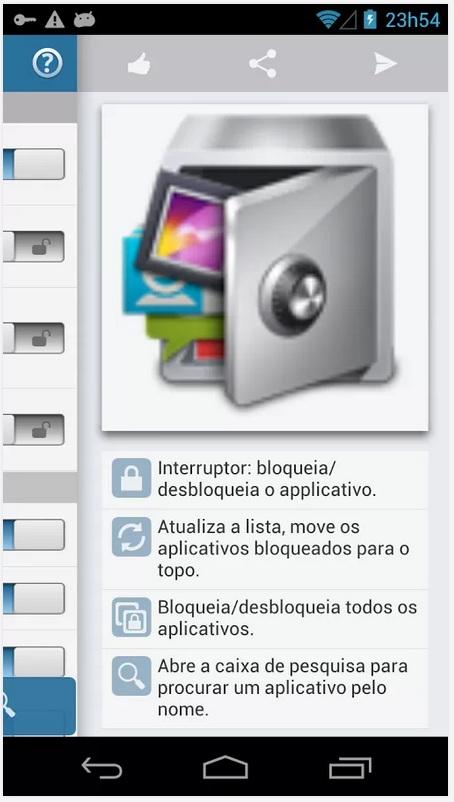This screenshot has height=802, width=454.
Task: Tap the partial search icon at bottom left
Action: tap(9, 706)
